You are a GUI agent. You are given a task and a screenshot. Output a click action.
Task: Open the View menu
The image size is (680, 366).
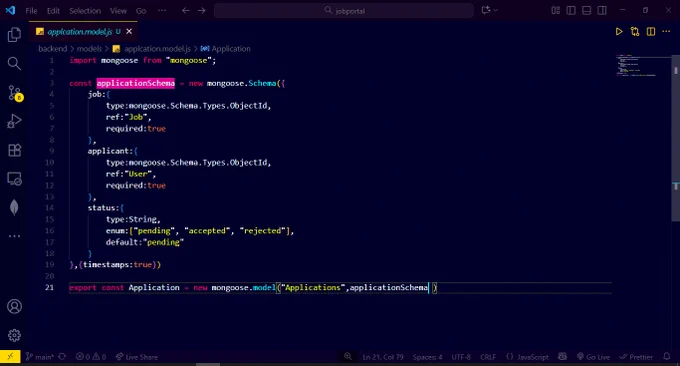click(x=118, y=10)
